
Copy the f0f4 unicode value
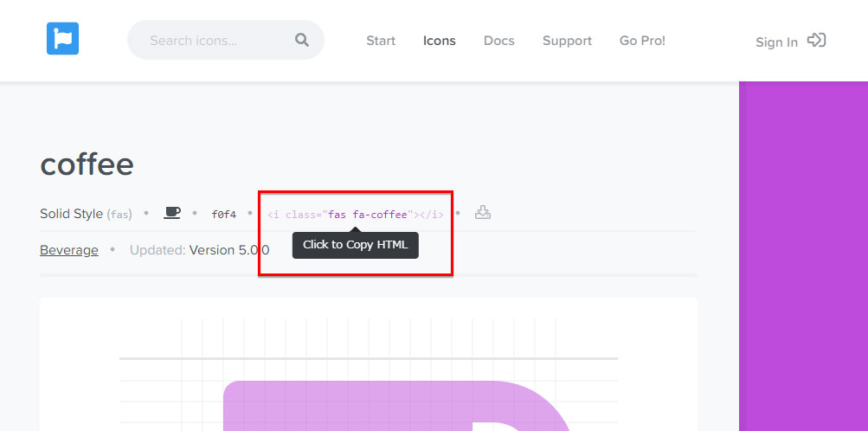[223, 215]
